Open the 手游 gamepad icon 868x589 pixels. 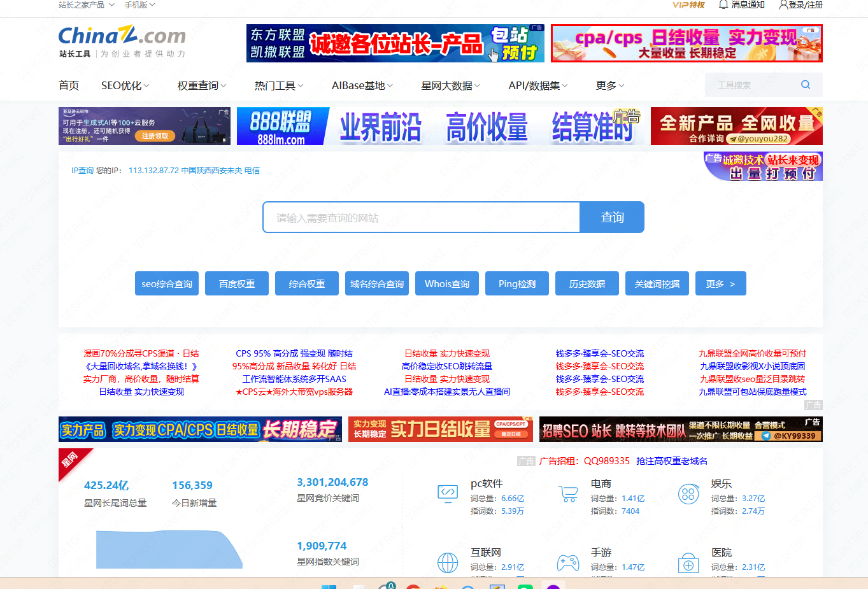click(x=567, y=562)
